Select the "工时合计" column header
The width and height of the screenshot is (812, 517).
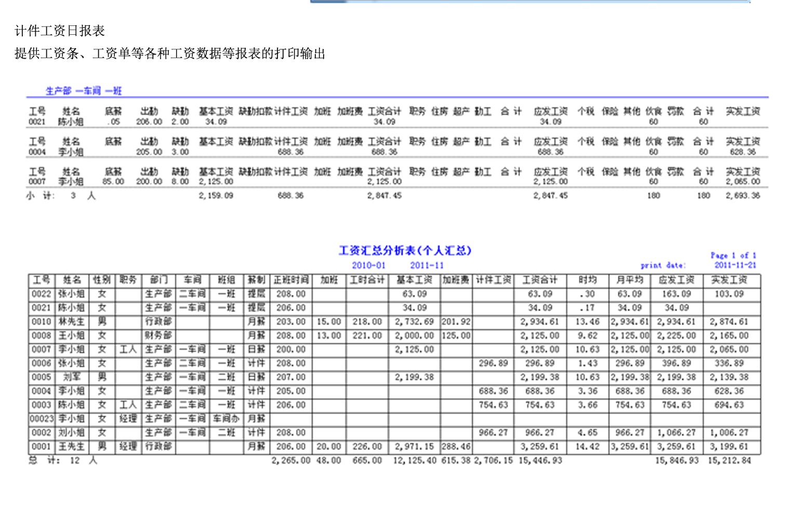pos(367,280)
